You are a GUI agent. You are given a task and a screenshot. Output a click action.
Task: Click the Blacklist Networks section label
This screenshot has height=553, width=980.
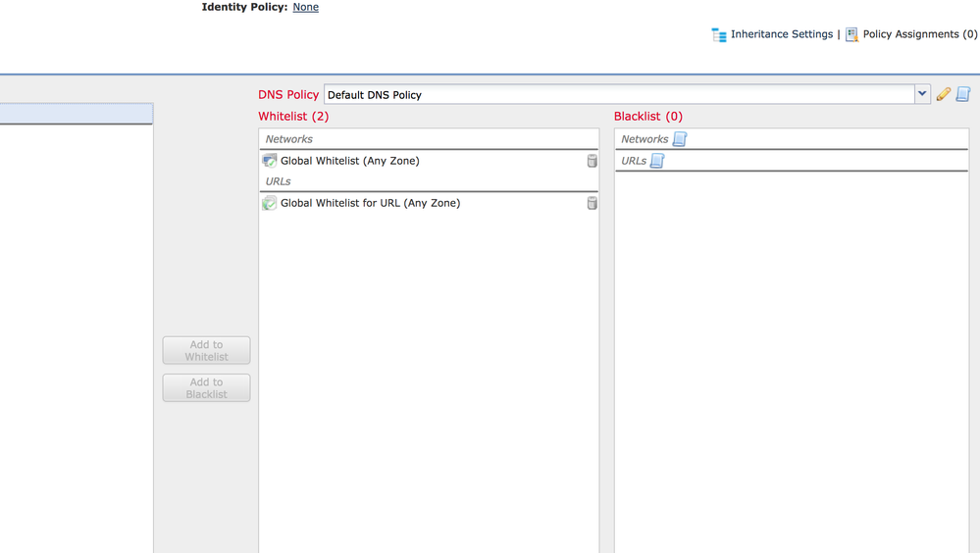tap(645, 139)
